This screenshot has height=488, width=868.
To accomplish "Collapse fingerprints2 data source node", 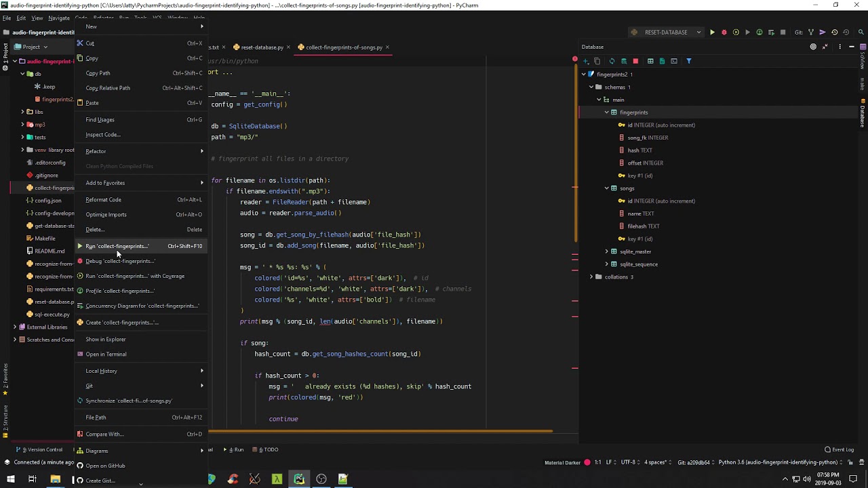I will coord(583,75).
